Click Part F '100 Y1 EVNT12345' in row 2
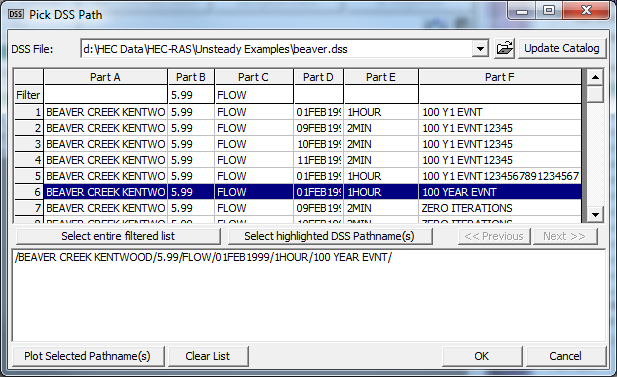Viewport: 617px width, 377px height. pyautogui.click(x=500, y=128)
